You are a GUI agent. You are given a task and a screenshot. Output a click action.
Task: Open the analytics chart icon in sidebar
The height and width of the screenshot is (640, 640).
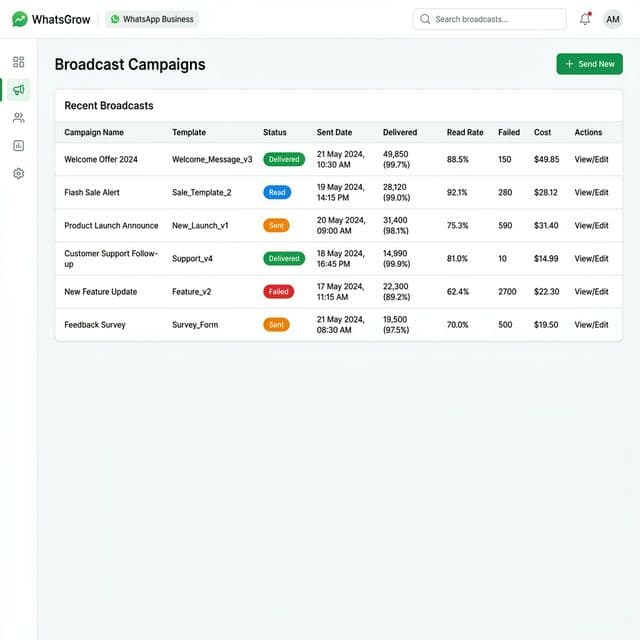pos(18,146)
